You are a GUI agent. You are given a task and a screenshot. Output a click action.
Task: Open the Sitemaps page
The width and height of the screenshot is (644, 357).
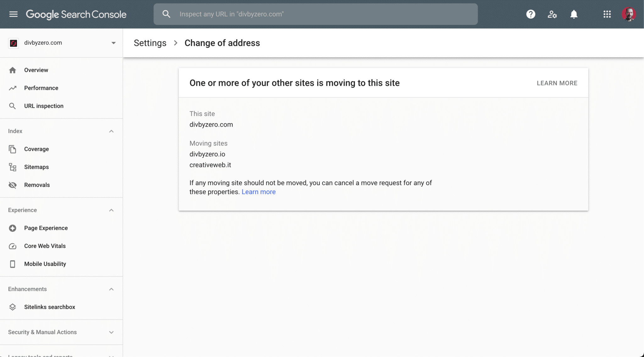(36, 167)
